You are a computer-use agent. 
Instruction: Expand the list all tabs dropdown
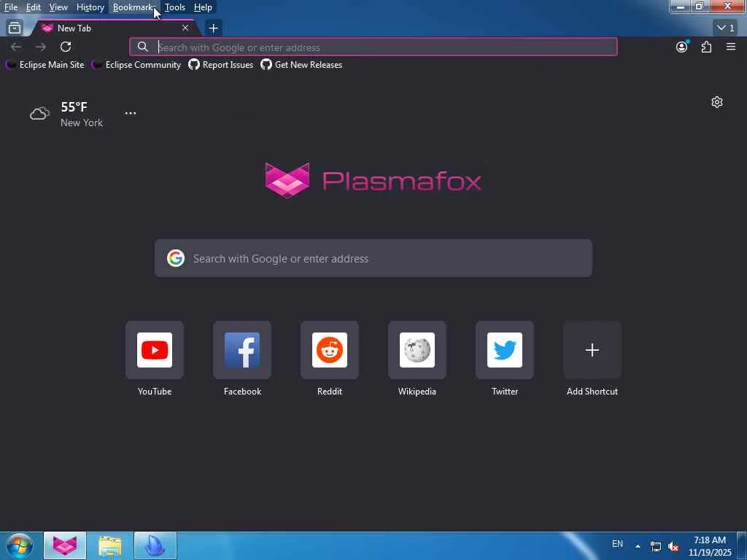[x=727, y=28]
